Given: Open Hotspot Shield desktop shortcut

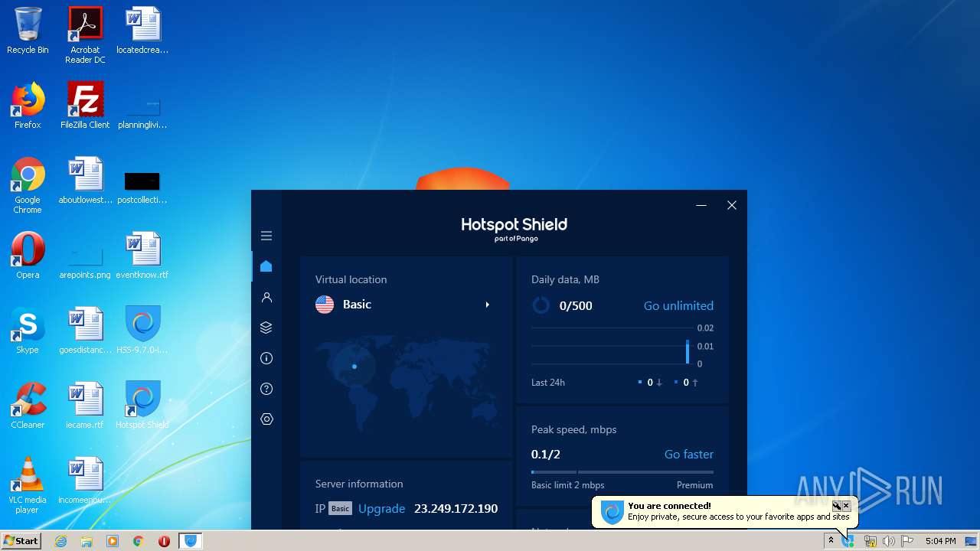Looking at the screenshot, I should 142,406.
